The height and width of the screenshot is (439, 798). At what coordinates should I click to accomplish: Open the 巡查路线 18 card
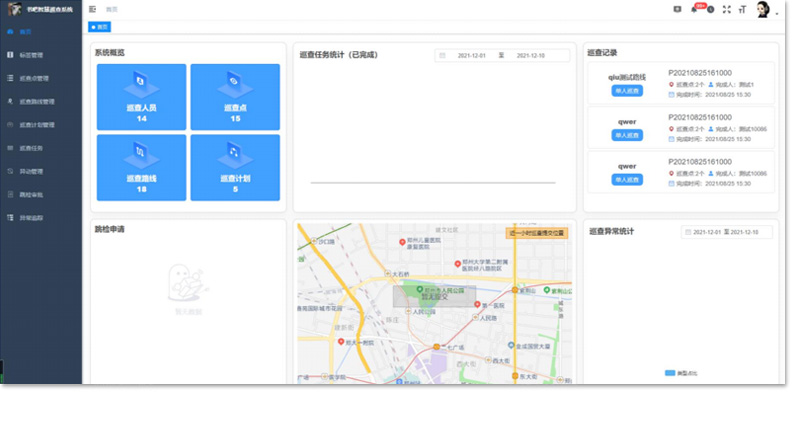pos(141,167)
